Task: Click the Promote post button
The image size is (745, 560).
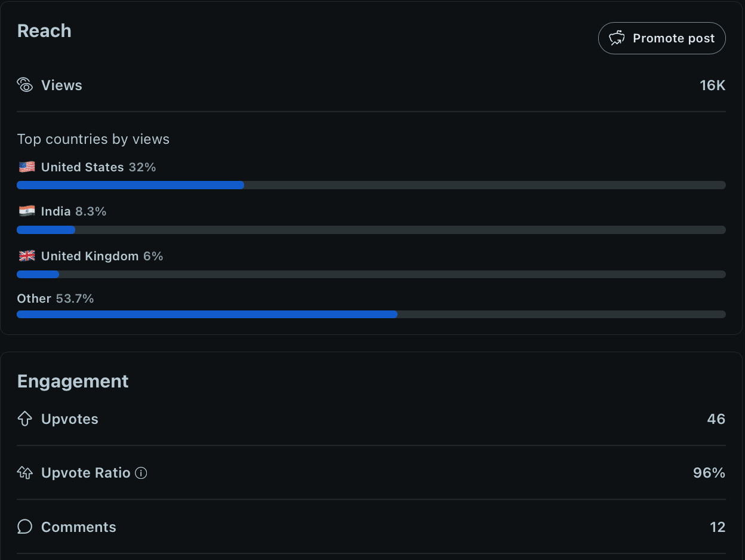Action: pyautogui.click(x=661, y=38)
